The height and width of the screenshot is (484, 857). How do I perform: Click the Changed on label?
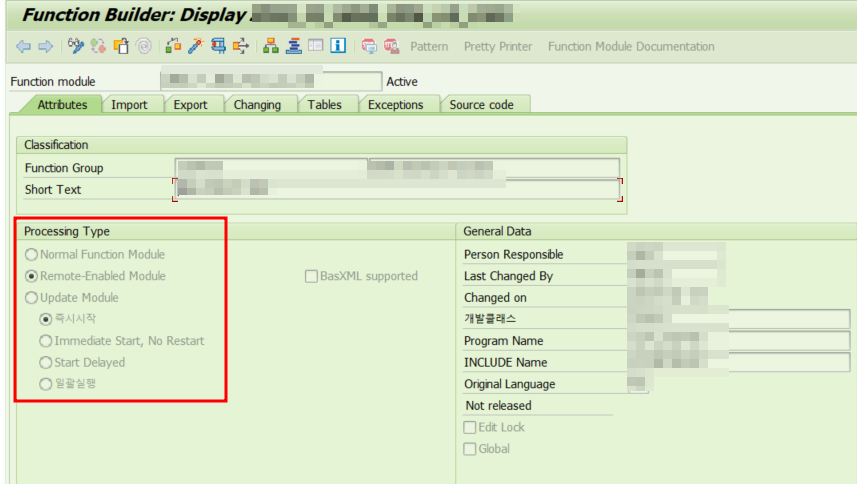(x=495, y=298)
